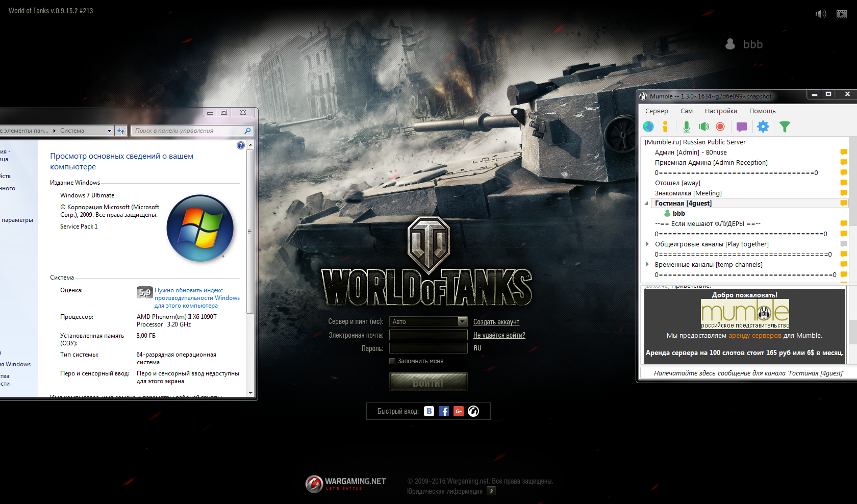Screen dimensions: 857x504
Task: Click the globe connect icon in Mumble
Action: (648, 127)
